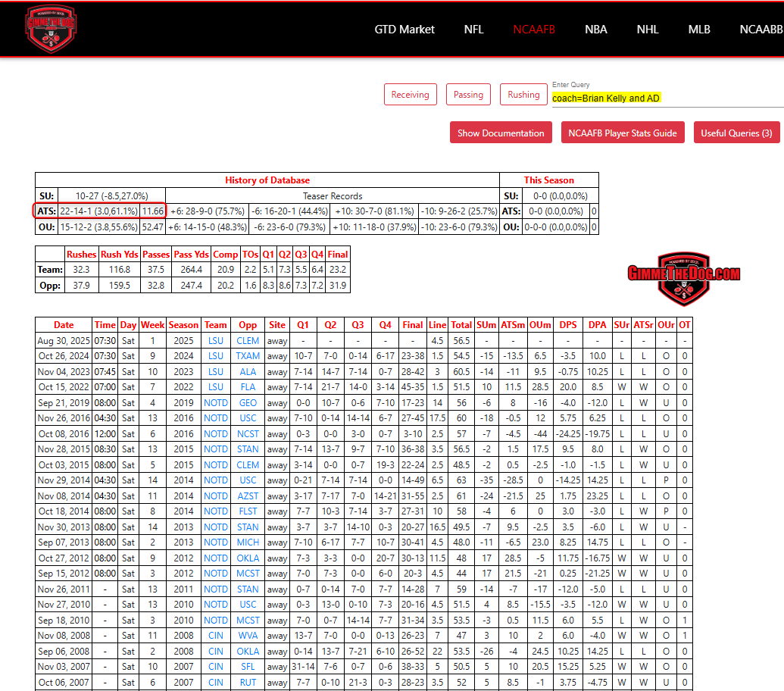Open the NOTD team link from 2019 row
Viewport: 784px width, 691px height.
click(215, 404)
